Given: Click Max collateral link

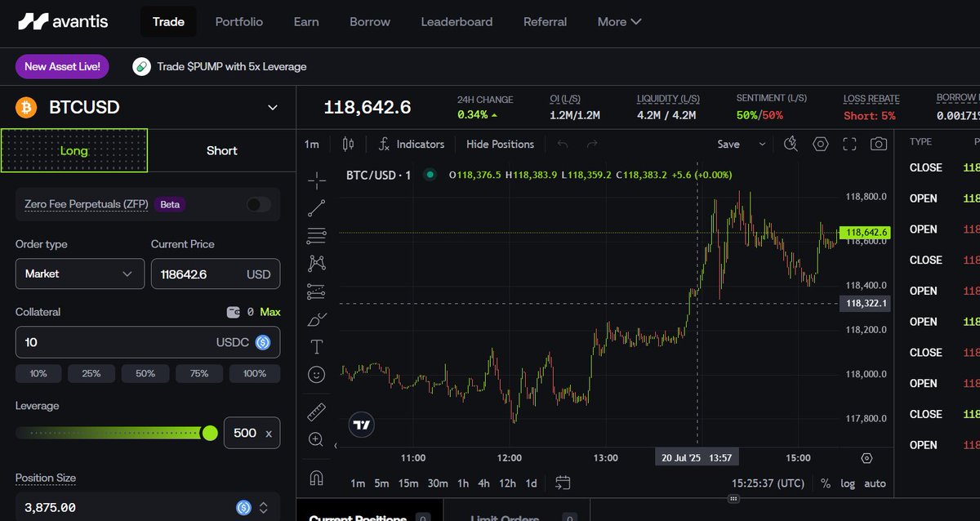Looking at the screenshot, I should pyautogui.click(x=270, y=312).
